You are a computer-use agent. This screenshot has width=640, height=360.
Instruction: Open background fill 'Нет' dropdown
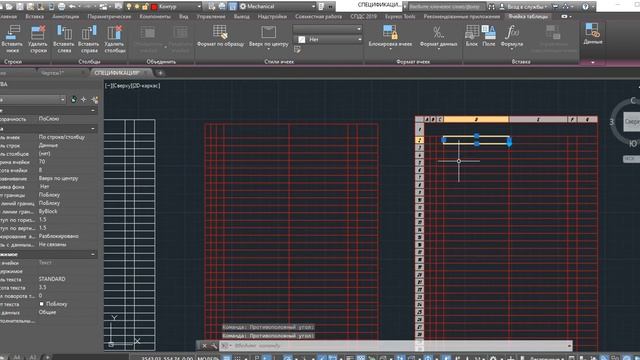327,40
